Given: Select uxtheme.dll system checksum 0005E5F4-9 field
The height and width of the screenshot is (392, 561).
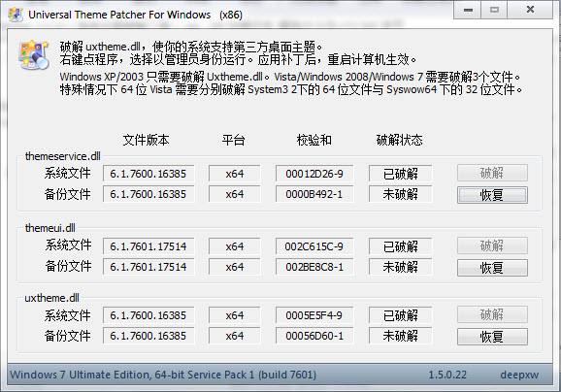Looking at the screenshot, I should pos(314,315).
